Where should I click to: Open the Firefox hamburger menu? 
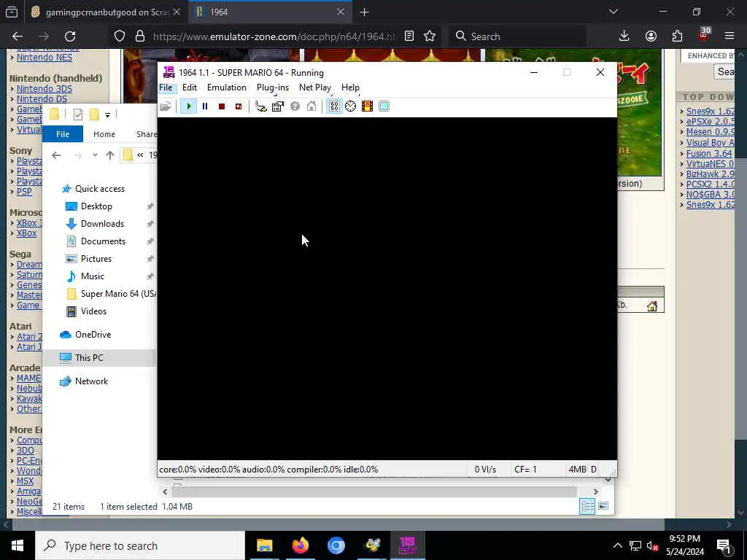coord(729,36)
